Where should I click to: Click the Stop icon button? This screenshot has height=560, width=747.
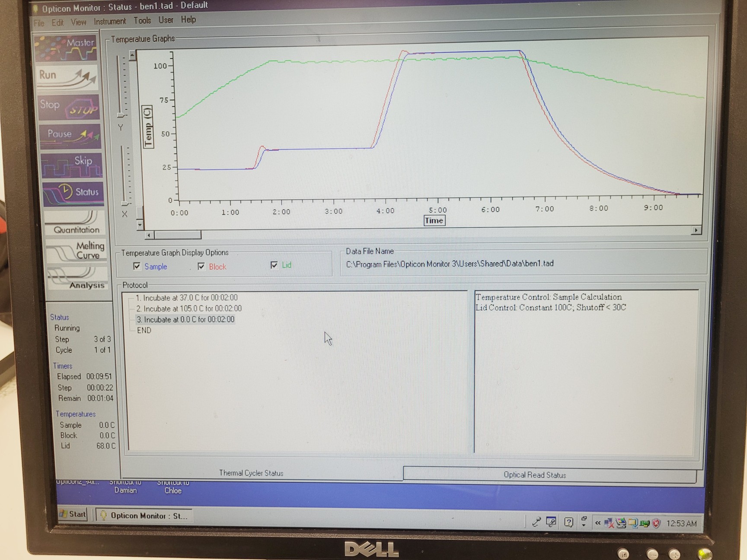[69, 107]
